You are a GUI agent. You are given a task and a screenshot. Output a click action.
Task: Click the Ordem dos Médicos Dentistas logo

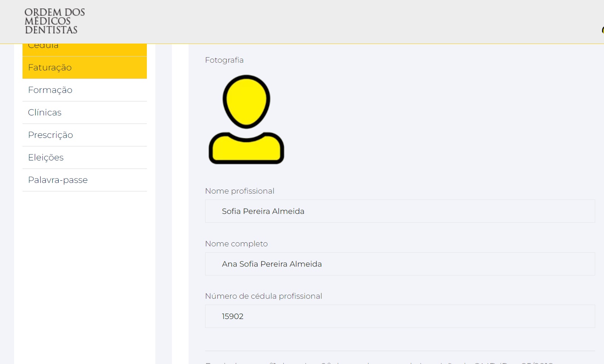pos(54,21)
